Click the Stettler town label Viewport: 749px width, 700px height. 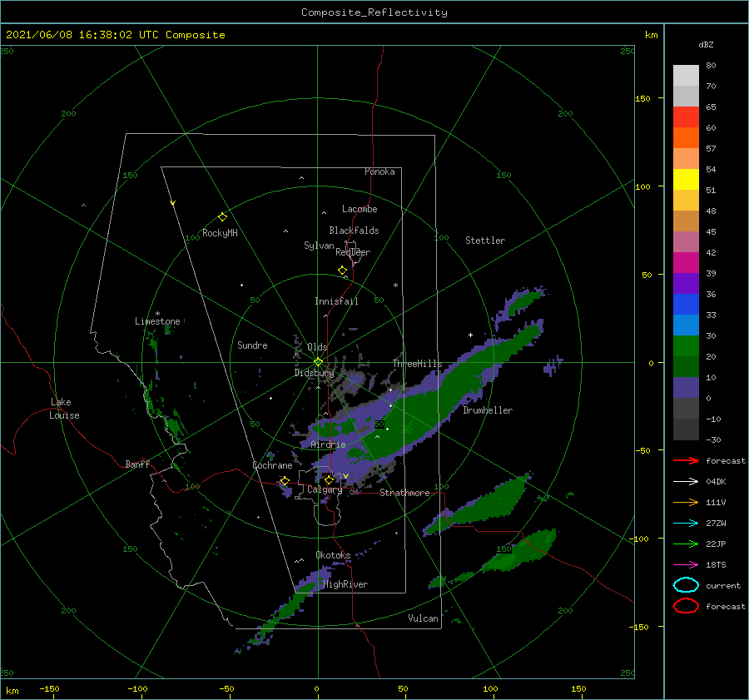click(x=485, y=241)
